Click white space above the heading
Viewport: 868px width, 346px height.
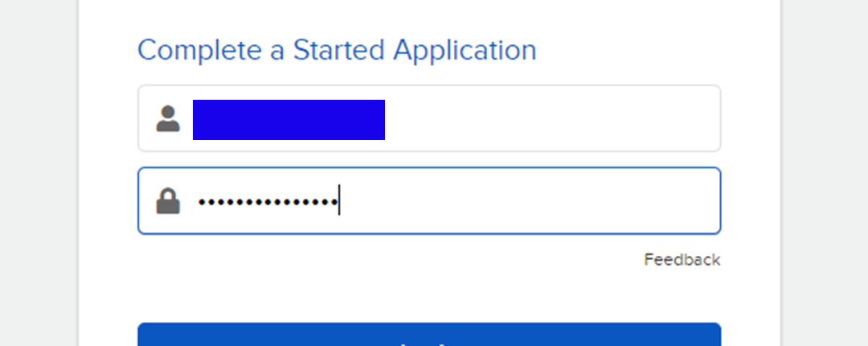[x=429, y=15]
